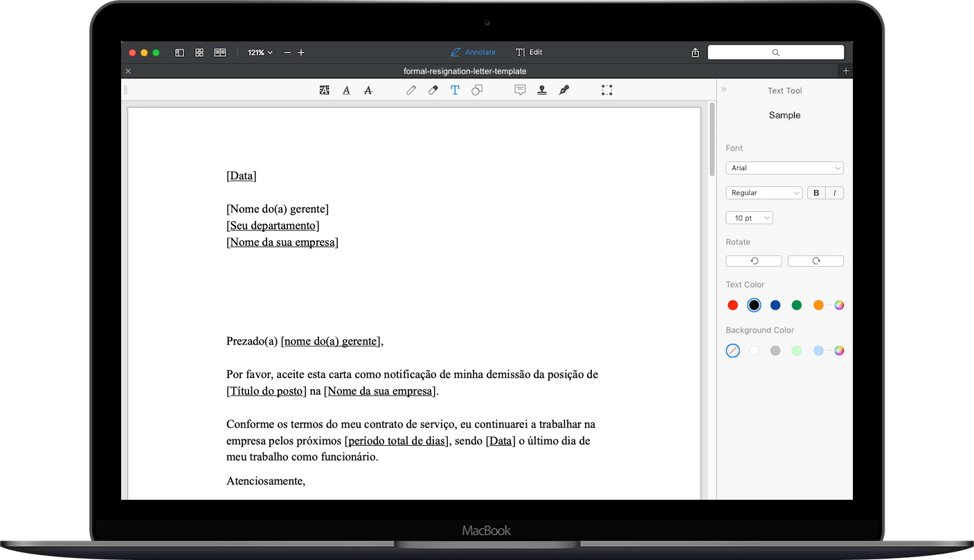The image size is (974, 560).
Task: Select the underline text tool
Action: coord(346,90)
